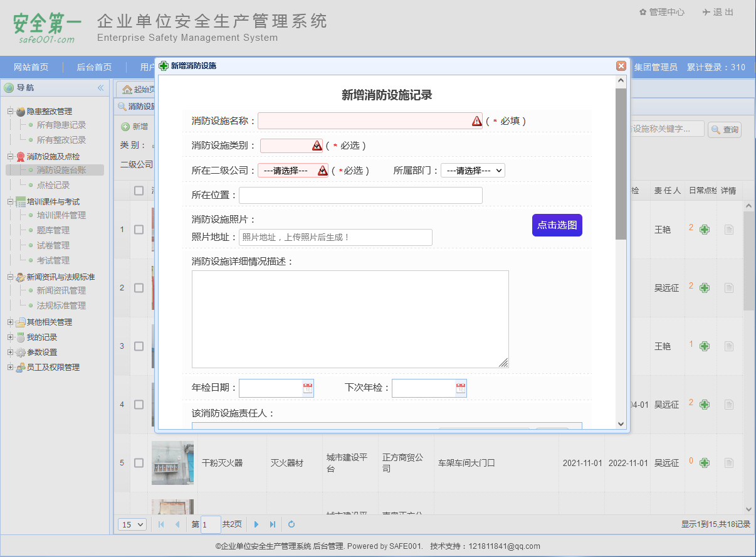Click the 消防设施名称 input field
756x557 pixels.
(370, 121)
